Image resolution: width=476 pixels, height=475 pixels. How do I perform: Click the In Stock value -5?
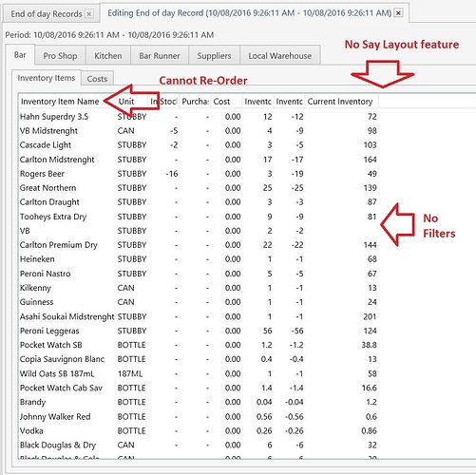tap(174, 131)
